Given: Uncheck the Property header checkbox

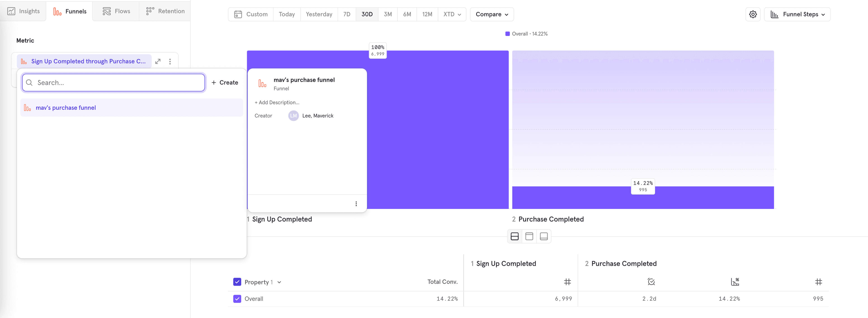Looking at the screenshot, I should pyautogui.click(x=237, y=282).
